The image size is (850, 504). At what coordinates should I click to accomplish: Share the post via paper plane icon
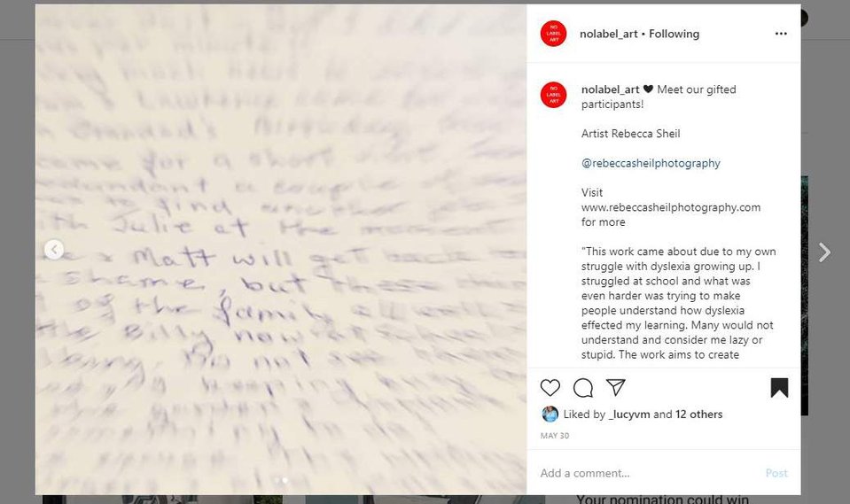pos(616,387)
